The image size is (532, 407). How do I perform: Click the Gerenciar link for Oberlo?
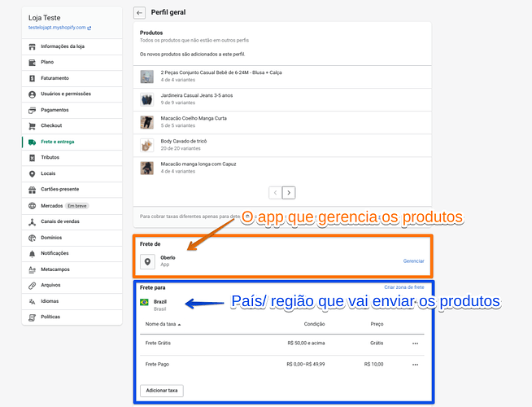(x=413, y=261)
